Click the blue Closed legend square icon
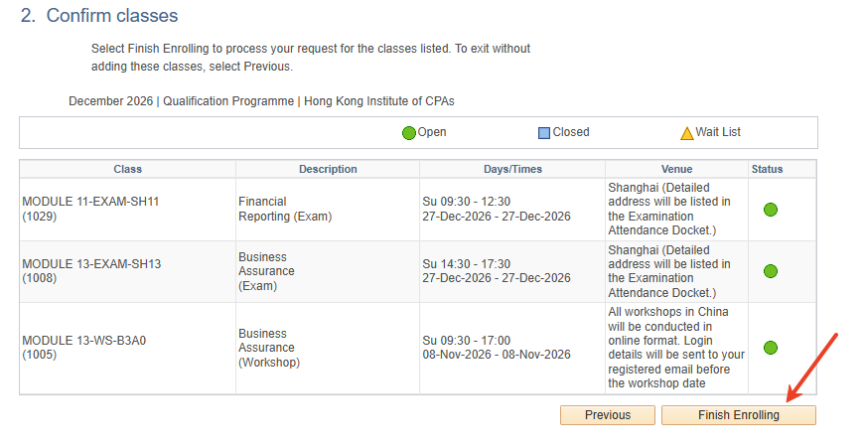Viewport: 863px width, 447px height. 544,133
